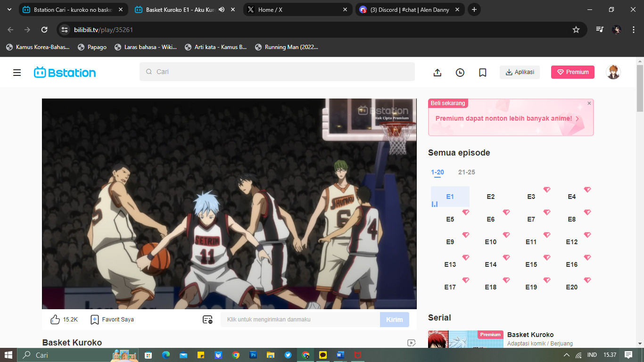Open the Bstation hamburger menu
The image size is (644, 362).
click(17, 73)
